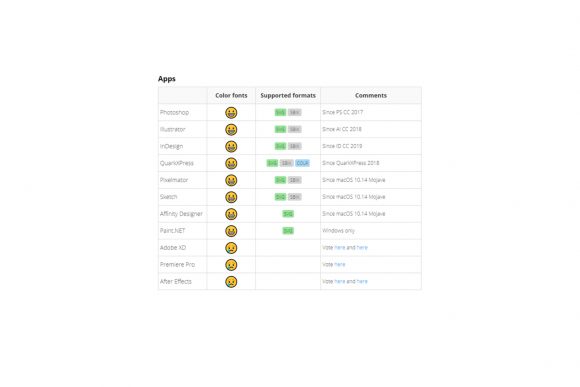Open the first 'here' link for After Effects
The width and height of the screenshot is (580, 387).
point(340,282)
